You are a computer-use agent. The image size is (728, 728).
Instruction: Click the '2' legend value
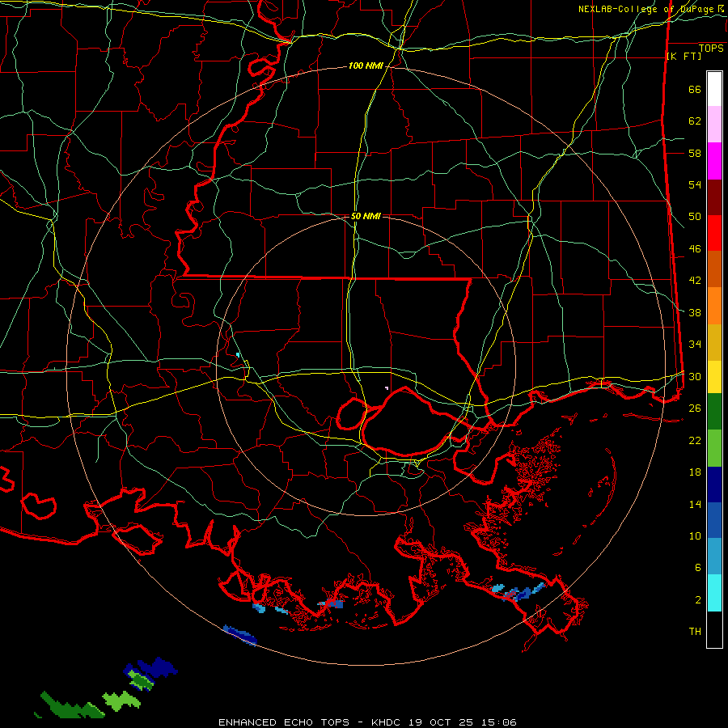pyautogui.click(x=698, y=600)
